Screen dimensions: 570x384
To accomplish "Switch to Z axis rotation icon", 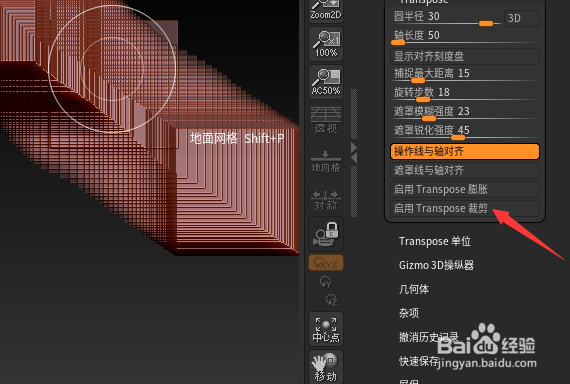I will click(x=331, y=300).
